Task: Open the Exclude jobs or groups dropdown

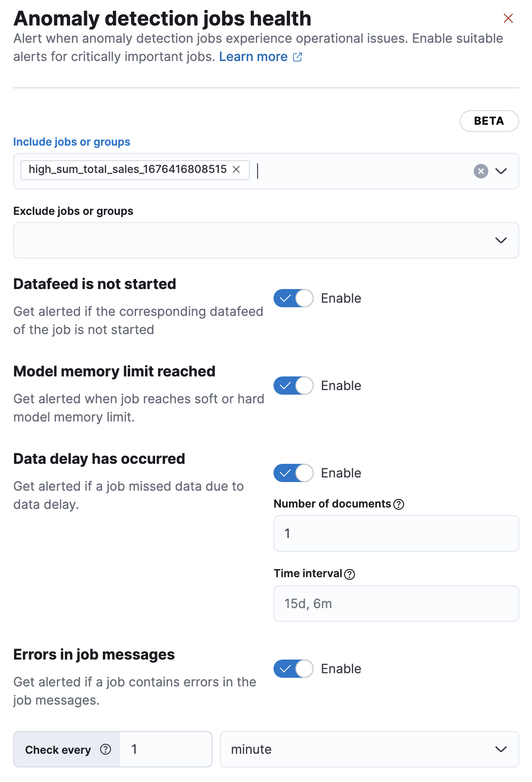Action: coord(501,240)
